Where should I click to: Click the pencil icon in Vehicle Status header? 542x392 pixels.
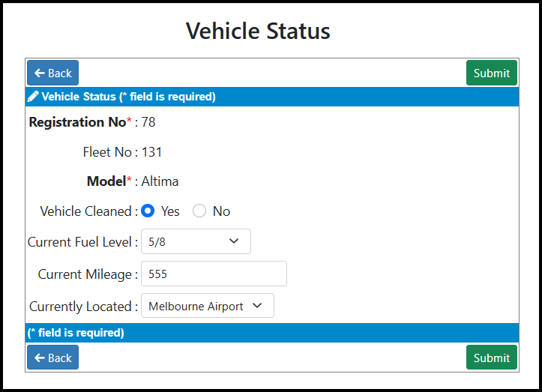click(x=33, y=97)
